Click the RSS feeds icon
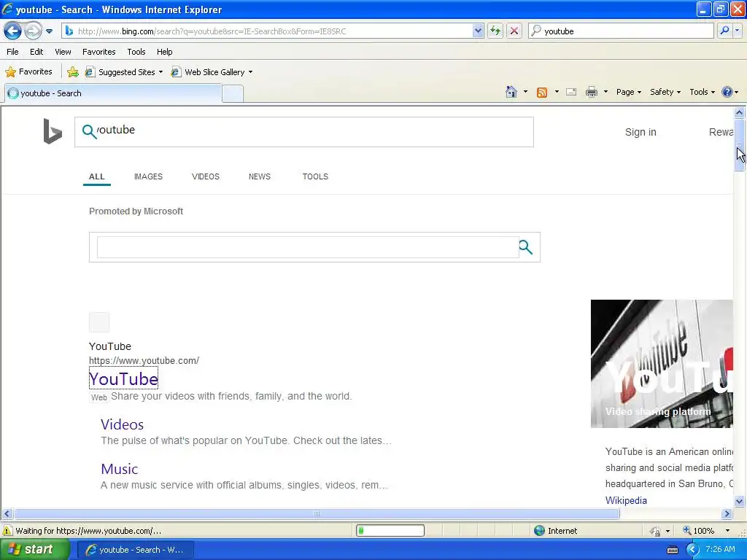 click(x=542, y=93)
